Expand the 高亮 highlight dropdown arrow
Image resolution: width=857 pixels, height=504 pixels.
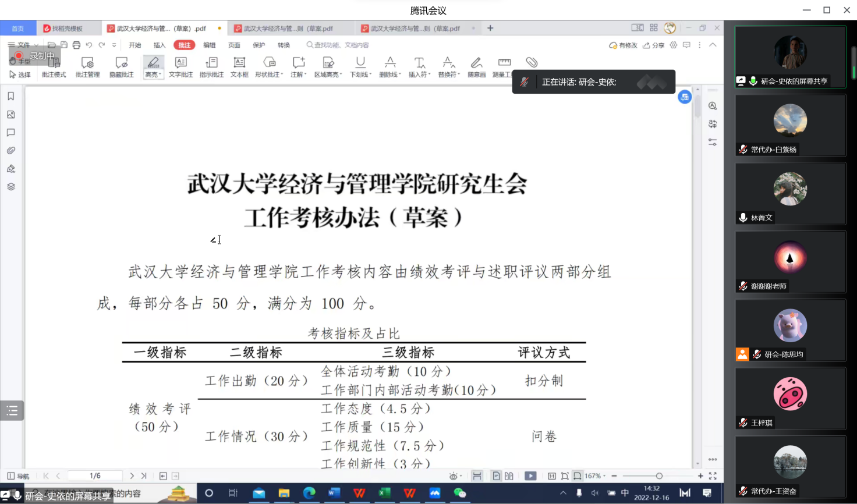160,75
